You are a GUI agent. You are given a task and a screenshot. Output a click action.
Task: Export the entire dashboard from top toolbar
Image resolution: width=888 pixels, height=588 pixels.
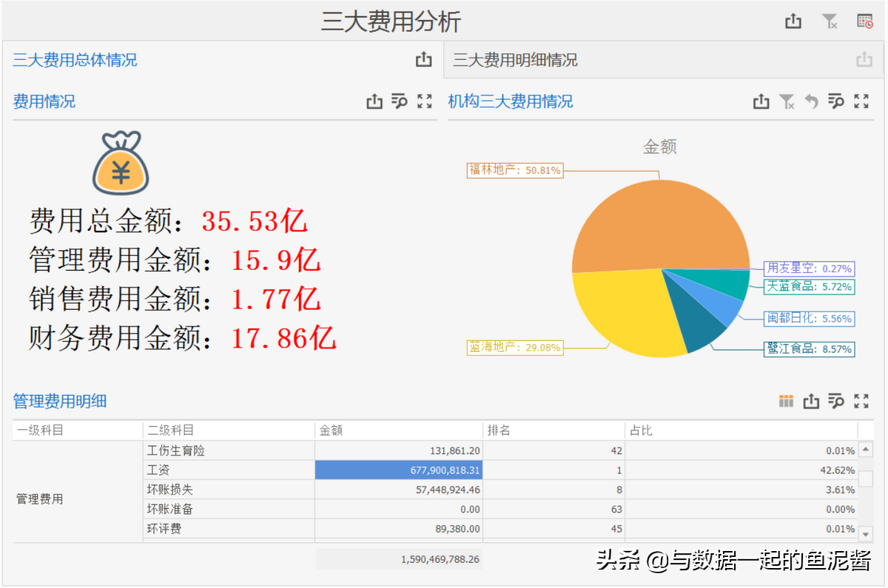pos(793,21)
